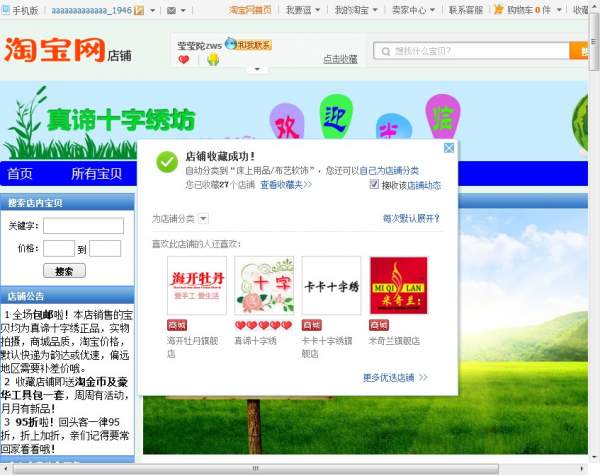600x475 pixels.
Task: Expand the username dropdown arrow
Action: [152, 10]
